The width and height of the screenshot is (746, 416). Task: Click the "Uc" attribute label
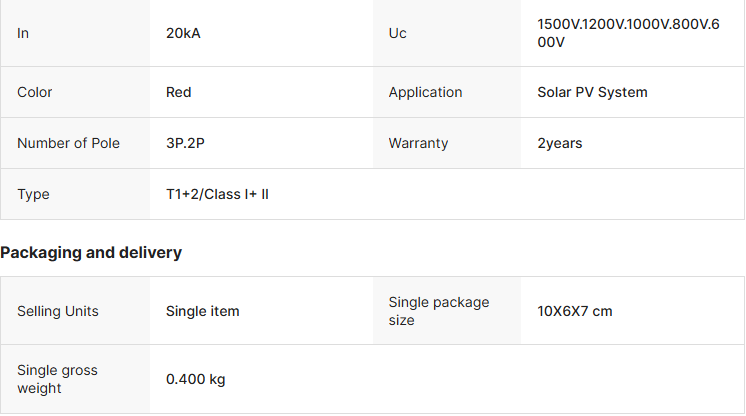click(398, 33)
